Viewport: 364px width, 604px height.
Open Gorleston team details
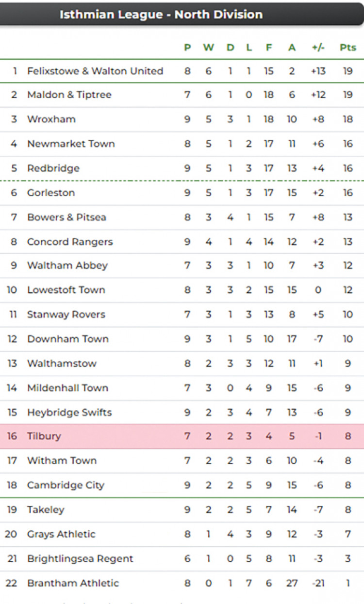pyautogui.click(x=51, y=193)
